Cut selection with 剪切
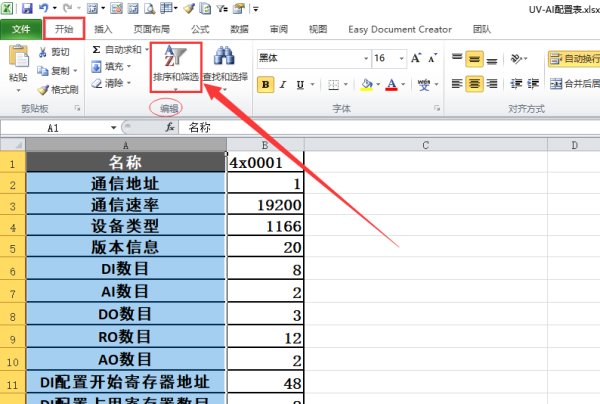600x404 pixels. tap(54, 52)
